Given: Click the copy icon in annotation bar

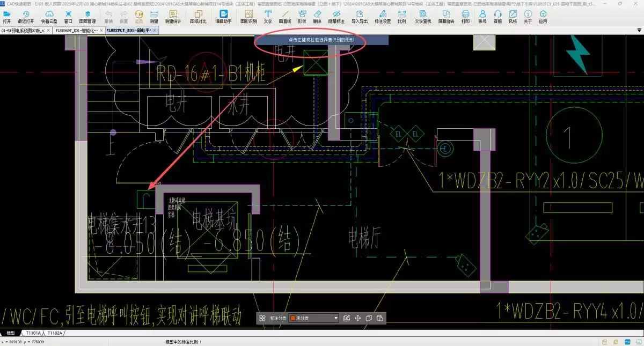Looking at the screenshot, I should [x=369, y=318].
